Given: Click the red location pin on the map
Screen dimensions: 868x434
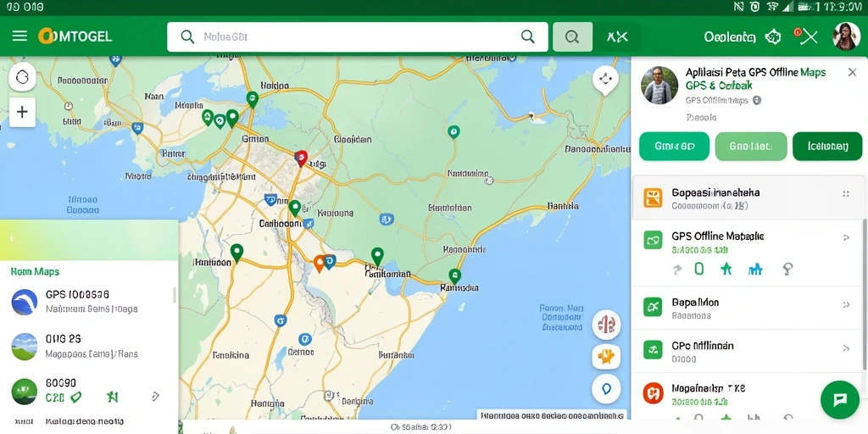Looking at the screenshot, I should (301, 159).
